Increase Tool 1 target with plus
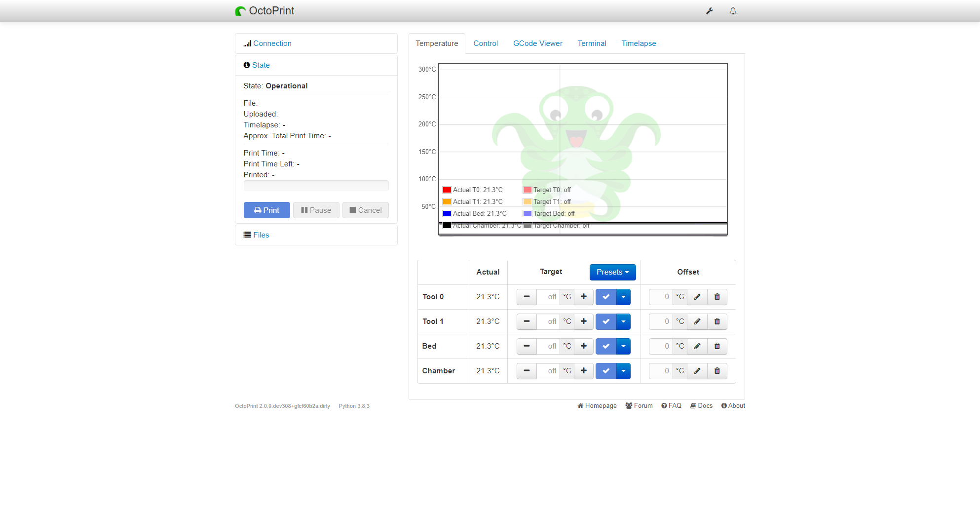This screenshot has height=518, width=980. [x=584, y=321]
